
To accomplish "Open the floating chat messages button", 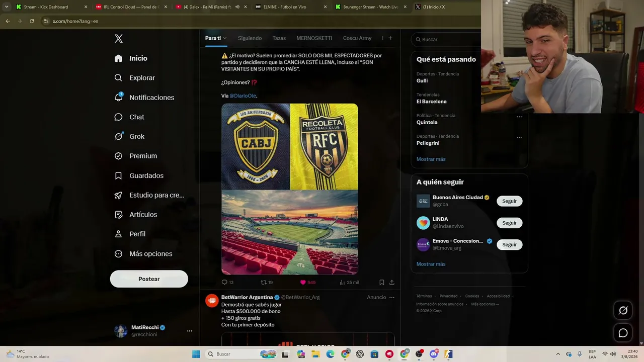I will click(x=623, y=333).
